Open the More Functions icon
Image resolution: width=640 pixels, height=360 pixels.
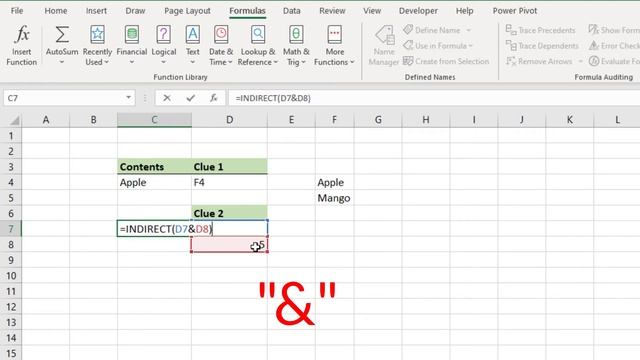[334, 34]
